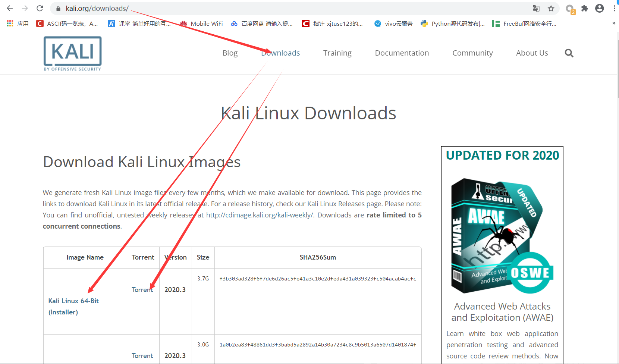Show more hidden bookmarks chevron
This screenshot has height=364, width=619.
[x=614, y=23]
